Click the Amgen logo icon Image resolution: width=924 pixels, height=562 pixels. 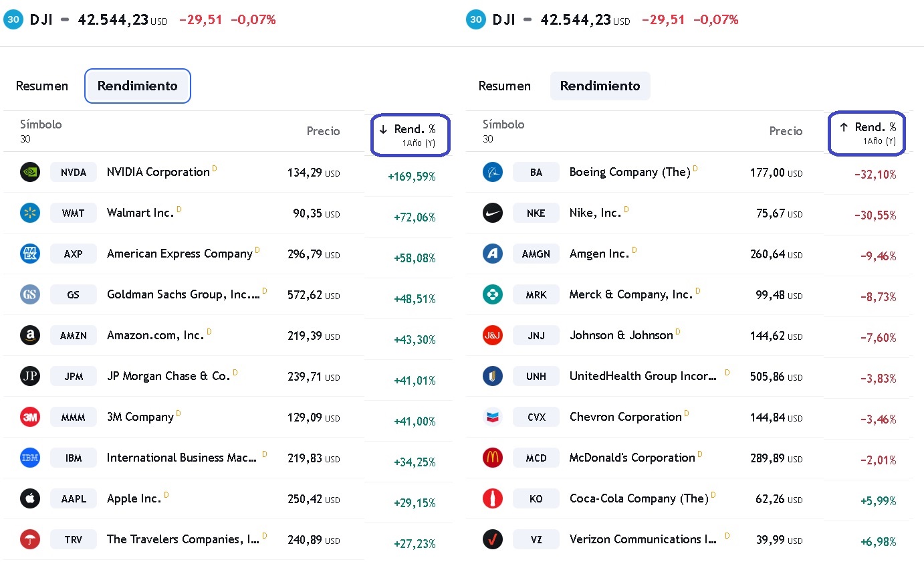click(x=493, y=254)
